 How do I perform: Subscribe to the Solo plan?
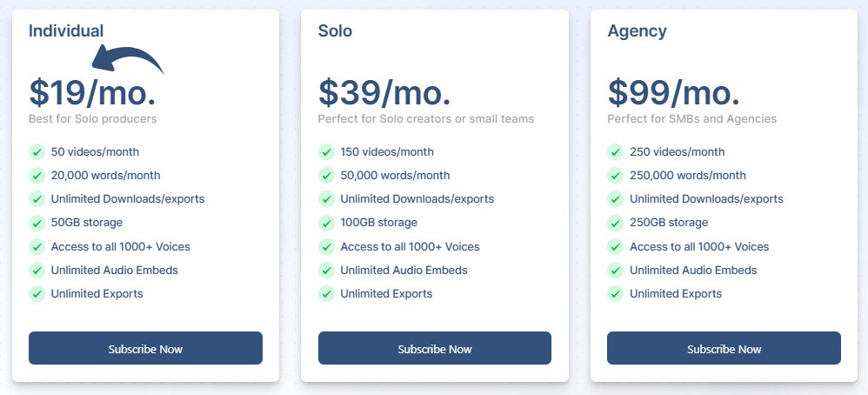[435, 348]
